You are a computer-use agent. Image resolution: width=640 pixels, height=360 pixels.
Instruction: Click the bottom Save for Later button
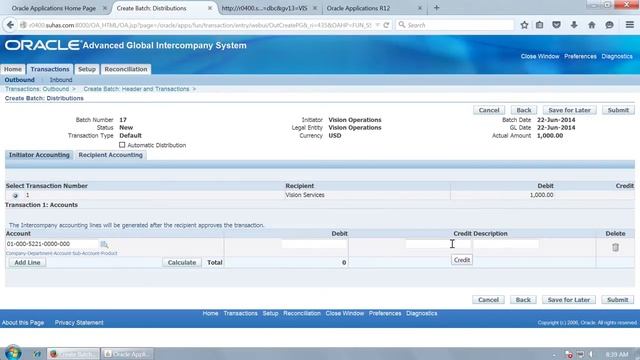point(569,300)
